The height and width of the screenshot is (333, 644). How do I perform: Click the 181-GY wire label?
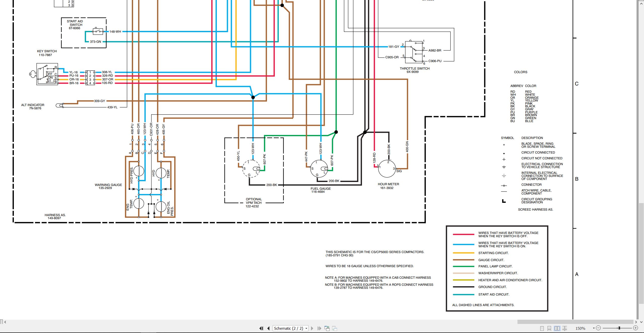(x=394, y=47)
